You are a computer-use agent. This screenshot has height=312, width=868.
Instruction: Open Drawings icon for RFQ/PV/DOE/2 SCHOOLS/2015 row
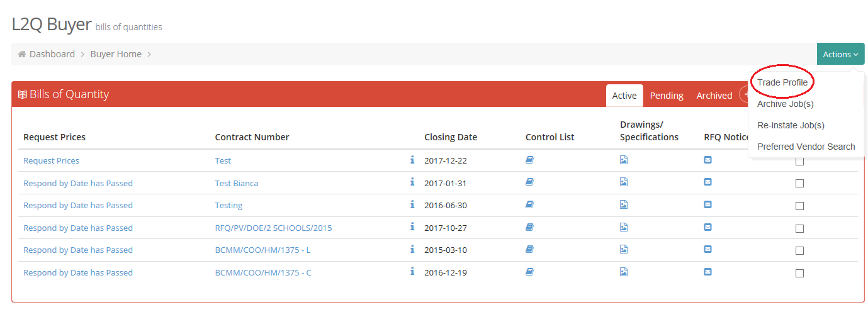624,226
